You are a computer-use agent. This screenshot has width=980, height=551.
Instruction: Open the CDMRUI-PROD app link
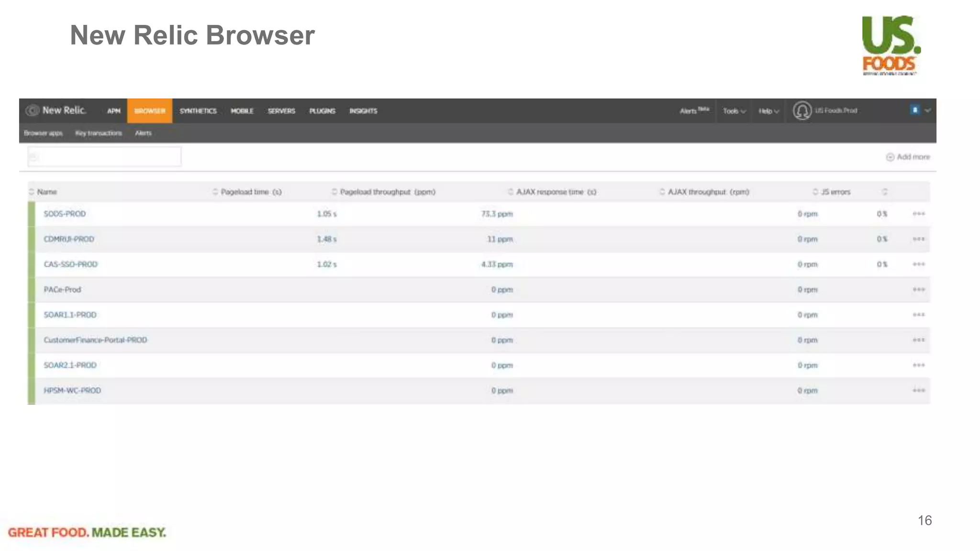pyautogui.click(x=69, y=239)
